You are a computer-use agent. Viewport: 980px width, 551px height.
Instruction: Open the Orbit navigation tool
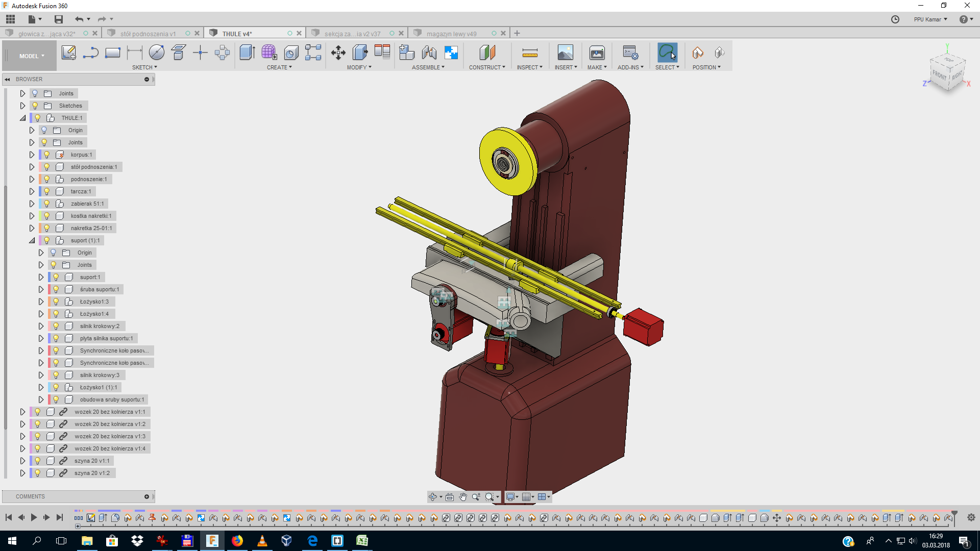click(x=433, y=496)
